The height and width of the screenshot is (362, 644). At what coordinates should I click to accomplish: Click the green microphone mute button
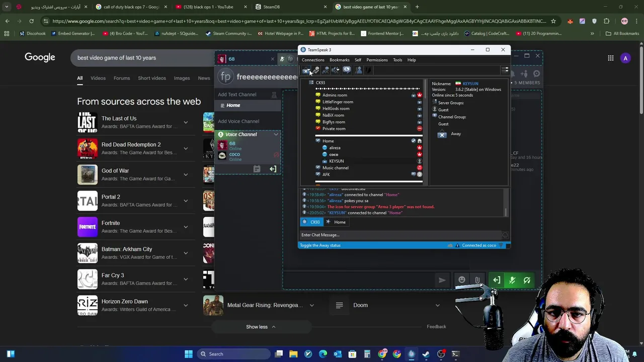512,280
